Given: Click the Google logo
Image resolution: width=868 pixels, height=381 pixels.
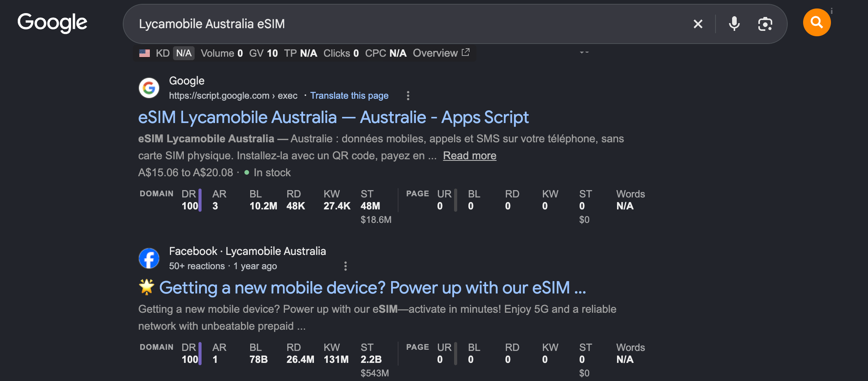Looking at the screenshot, I should (x=53, y=23).
